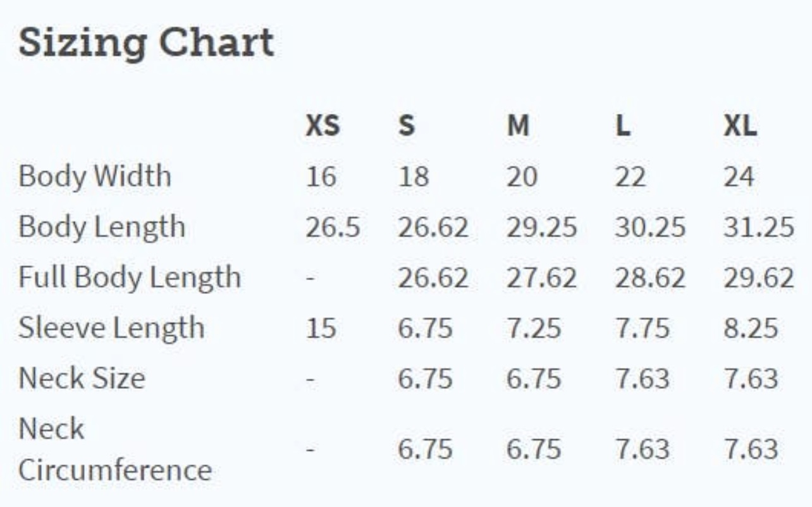Screen dimensions: 812x507
Task: Click the Body Width value 24 for XL
Action: click(x=739, y=176)
